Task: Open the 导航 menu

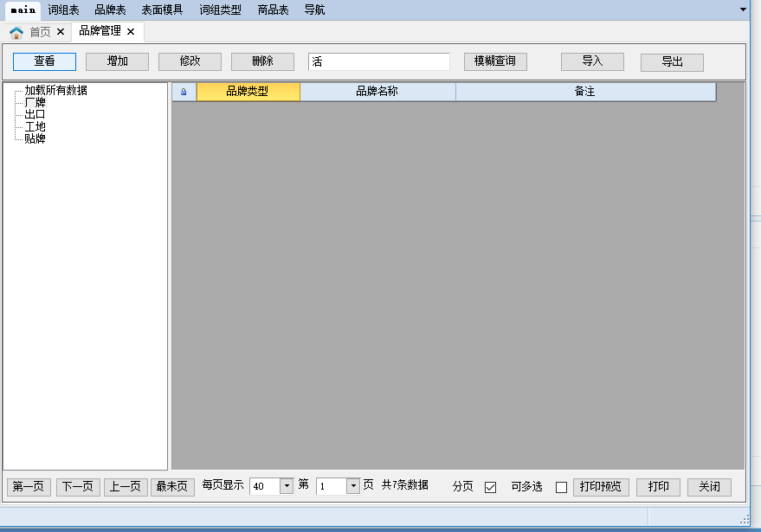Action: (x=314, y=10)
